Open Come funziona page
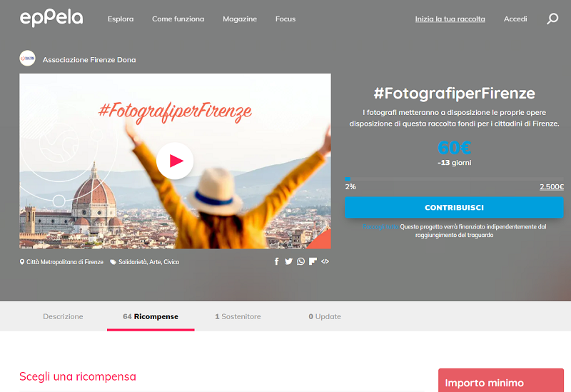 [x=178, y=19]
